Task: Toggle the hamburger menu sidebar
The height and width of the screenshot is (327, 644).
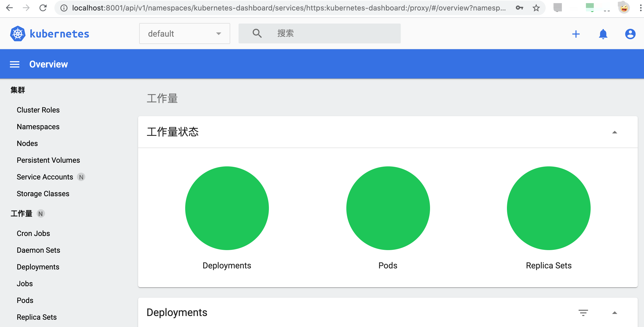Action: (15, 64)
